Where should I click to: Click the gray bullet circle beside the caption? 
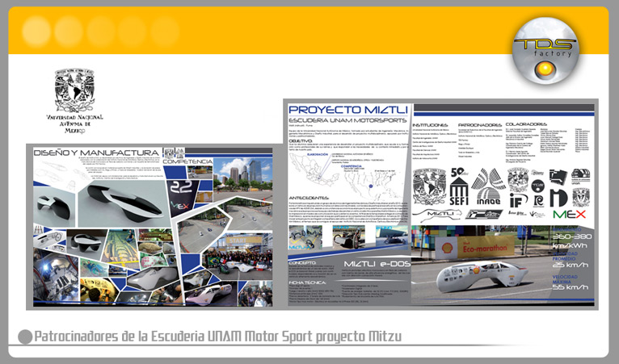click(x=25, y=337)
